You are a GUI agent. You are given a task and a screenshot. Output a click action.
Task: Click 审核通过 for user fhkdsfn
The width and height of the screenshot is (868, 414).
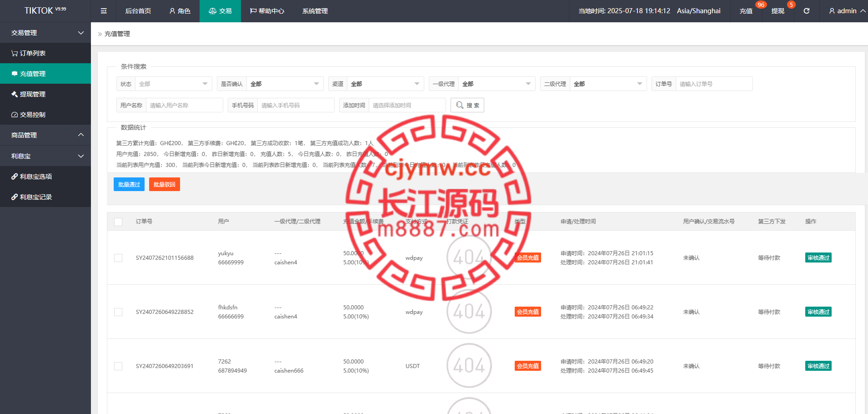(x=818, y=312)
